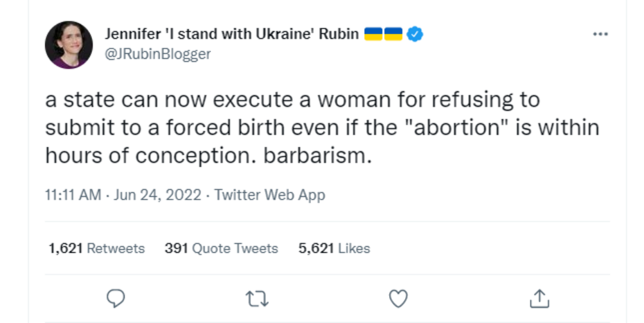This screenshot has width=644, height=323.
Task: View the 1,621 Retweets list
Action: [96, 248]
